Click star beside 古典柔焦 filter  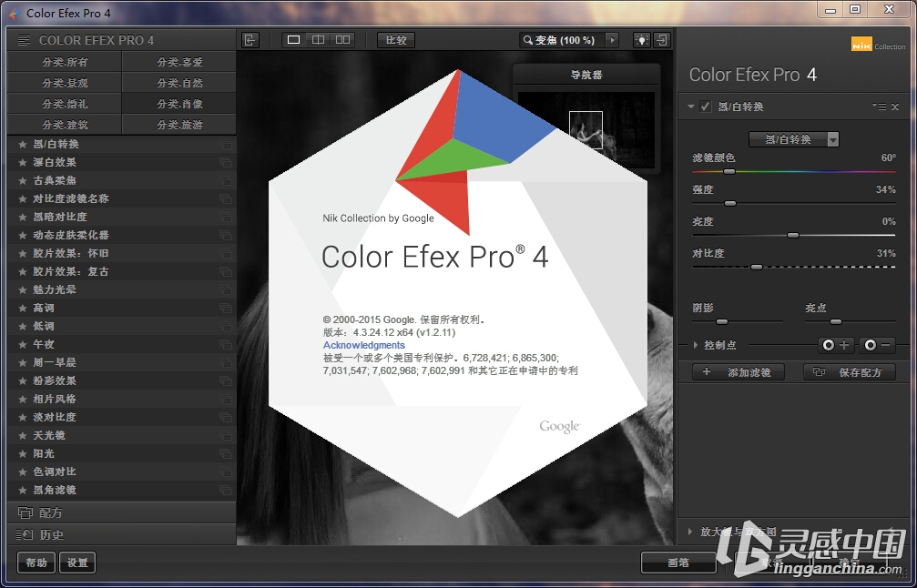tap(23, 180)
